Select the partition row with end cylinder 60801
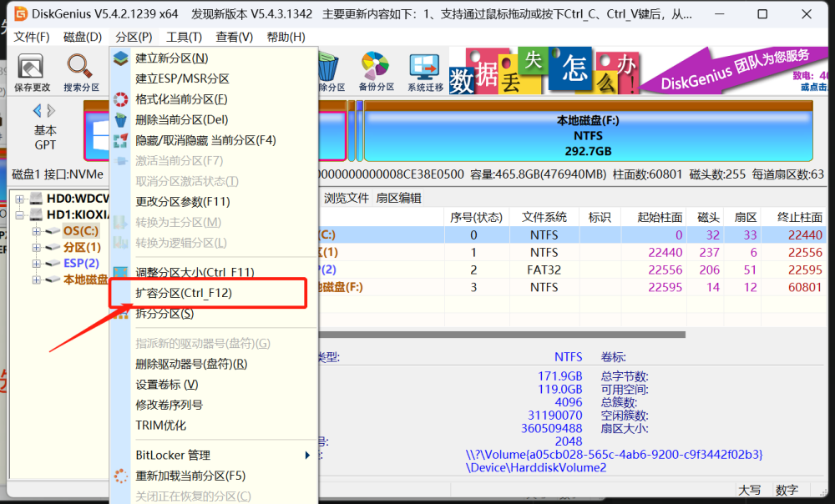 pyautogui.click(x=573, y=287)
